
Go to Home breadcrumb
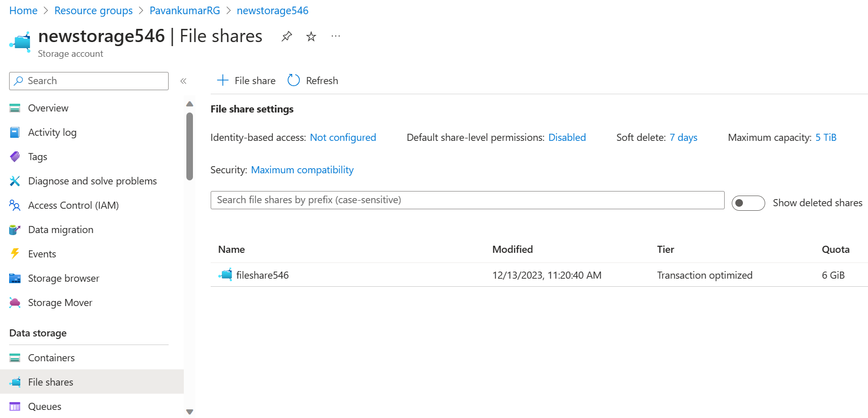(23, 11)
